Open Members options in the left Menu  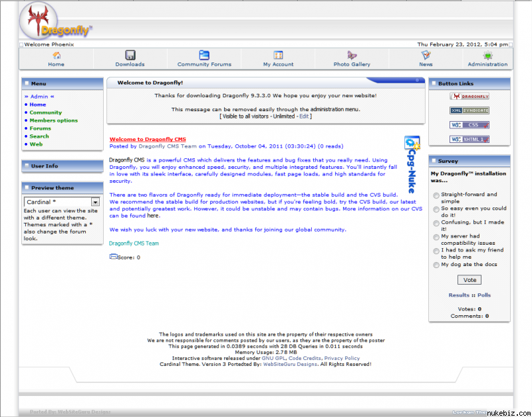point(54,120)
